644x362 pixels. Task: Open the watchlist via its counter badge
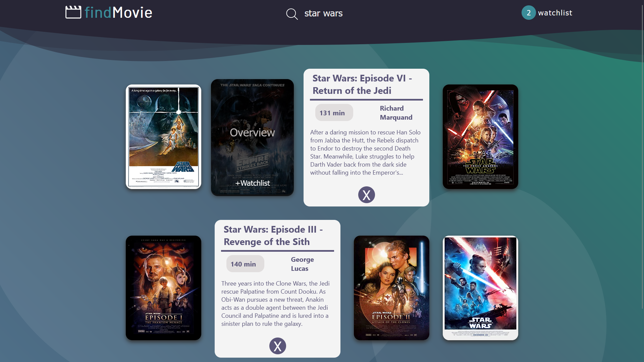pos(529,13)
